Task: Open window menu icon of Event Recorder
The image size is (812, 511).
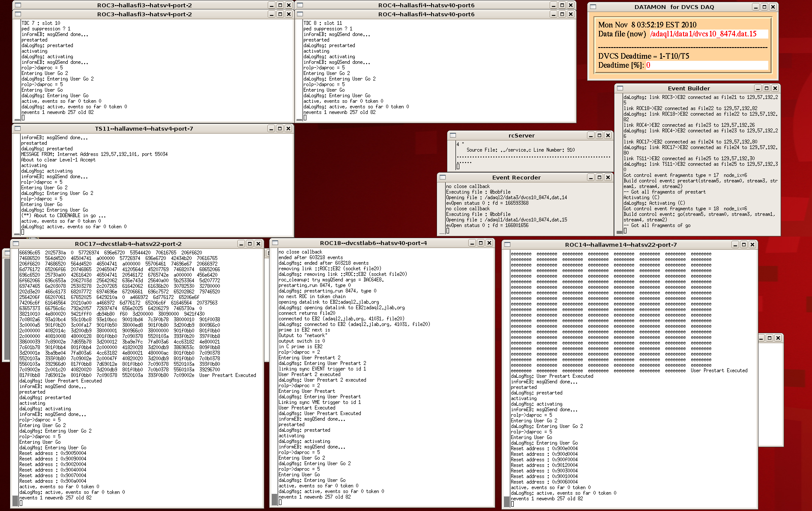Action: [443, 177]
